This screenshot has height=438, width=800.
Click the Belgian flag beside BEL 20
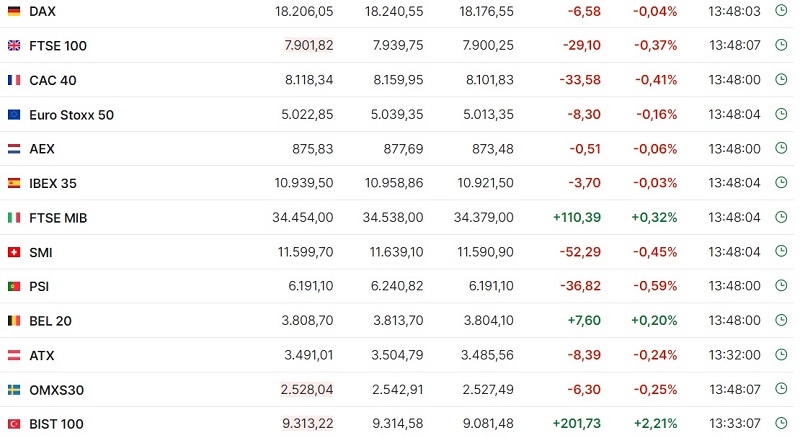[14, 321]
